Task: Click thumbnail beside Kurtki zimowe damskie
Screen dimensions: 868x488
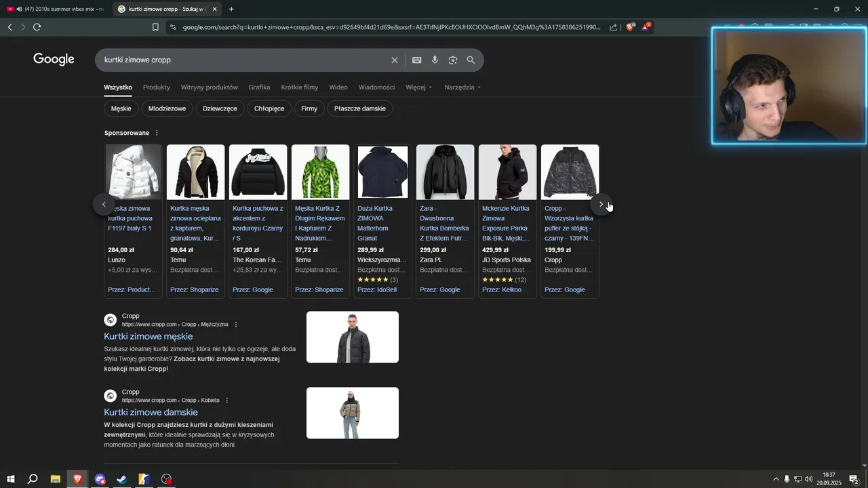Action: coord(353,413)
